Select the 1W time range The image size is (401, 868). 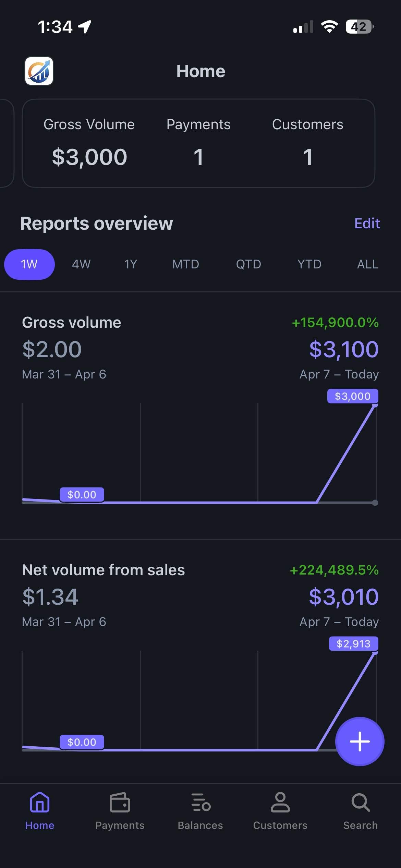[29, 264]
